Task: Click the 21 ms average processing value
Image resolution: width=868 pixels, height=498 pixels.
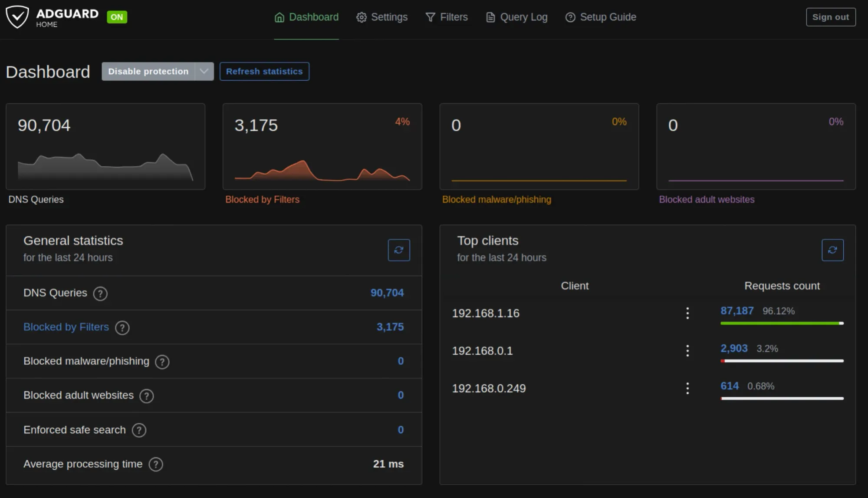Action: click(388, 464)
